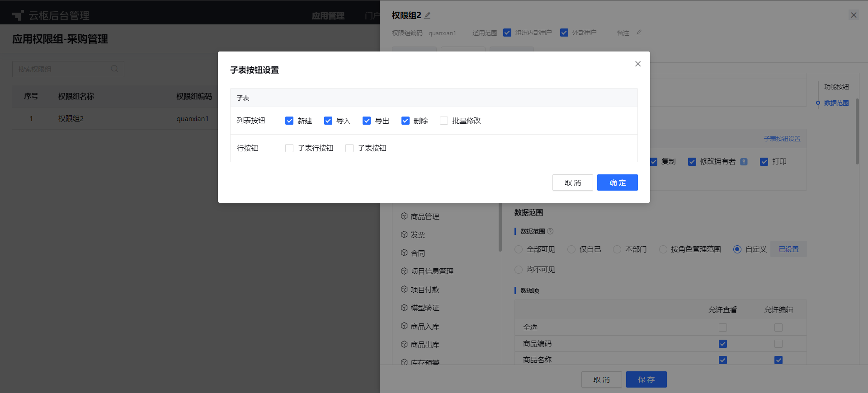Close the 权限组2 side panel
Viewport: 868px width, 393px height.
pyautogui.click(x=854, y=15)
